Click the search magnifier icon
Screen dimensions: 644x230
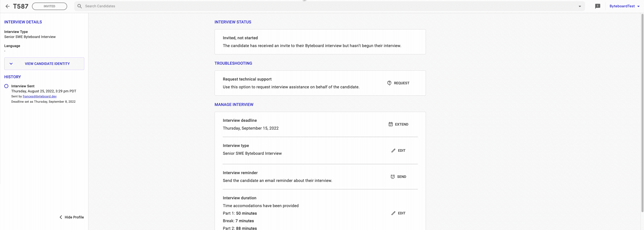pos(79,6)
